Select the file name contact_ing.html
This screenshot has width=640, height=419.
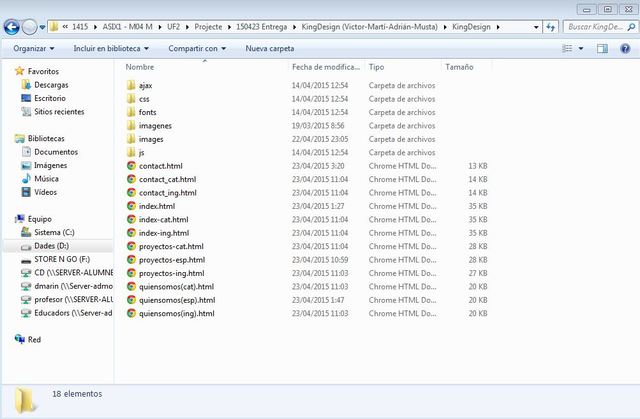pos(168,193)
